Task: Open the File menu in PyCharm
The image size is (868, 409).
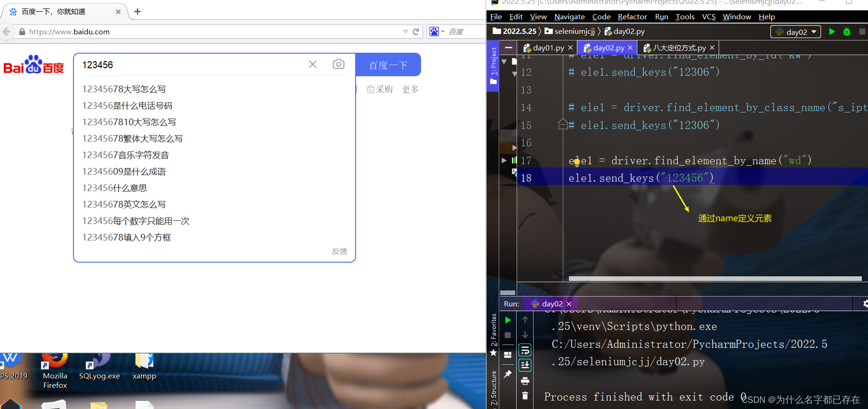Action: (x=496, y=16)
